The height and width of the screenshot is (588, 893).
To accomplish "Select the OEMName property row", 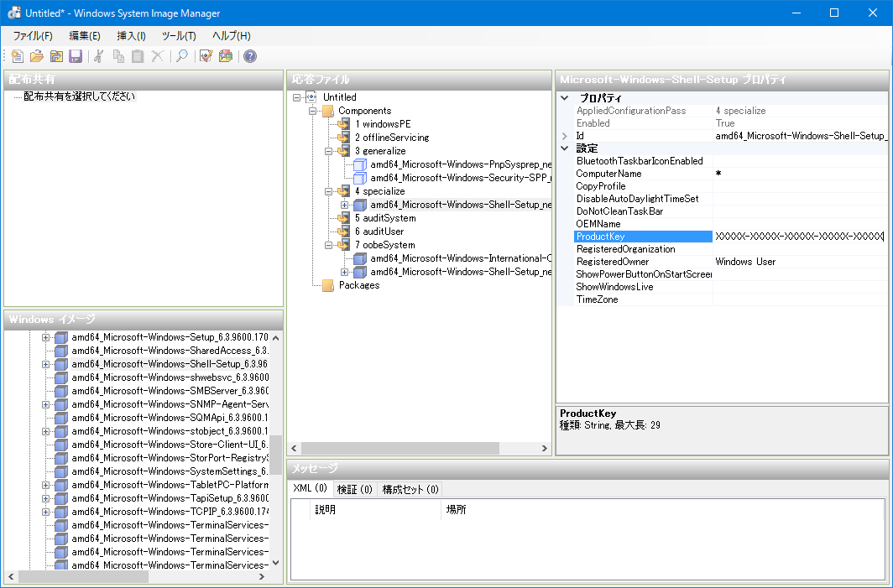I will (731, 224).
